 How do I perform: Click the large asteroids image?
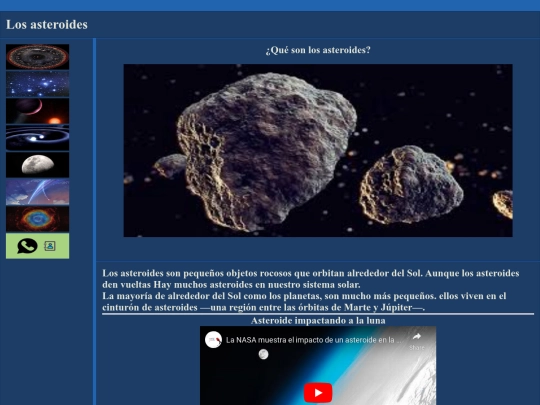pyautogui.click(x=318, y=150)
